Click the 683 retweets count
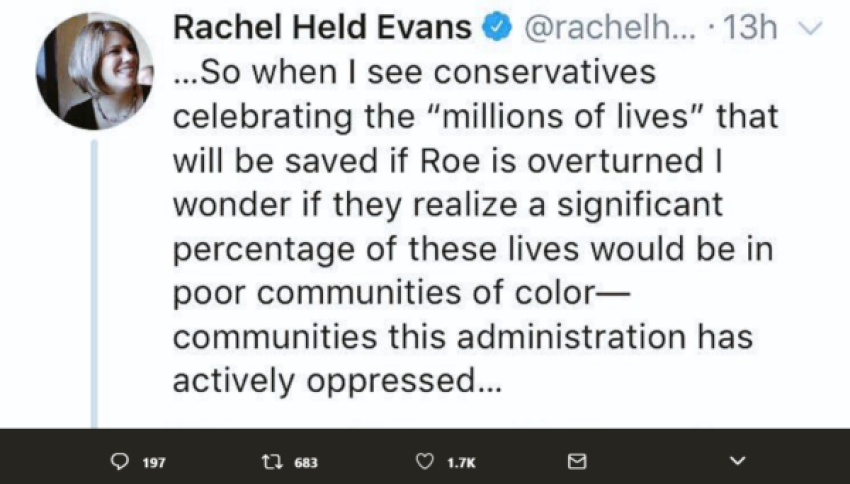This screenshot has height=484, width=850. coord(306,463)
